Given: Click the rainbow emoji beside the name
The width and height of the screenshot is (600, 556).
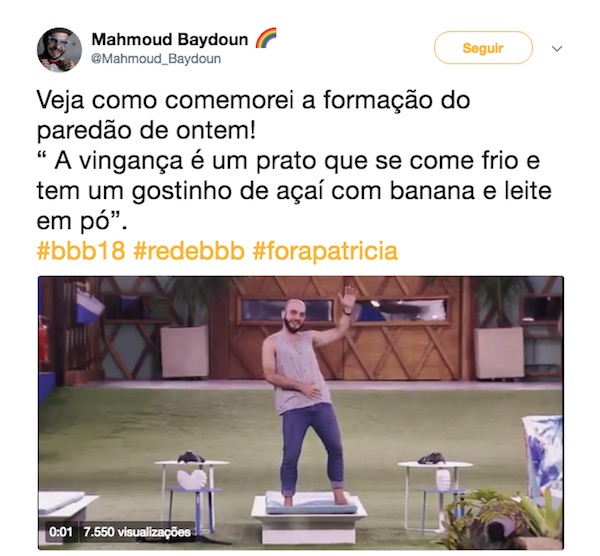Looking at the screenshot, I should click(x=266, y=38).
